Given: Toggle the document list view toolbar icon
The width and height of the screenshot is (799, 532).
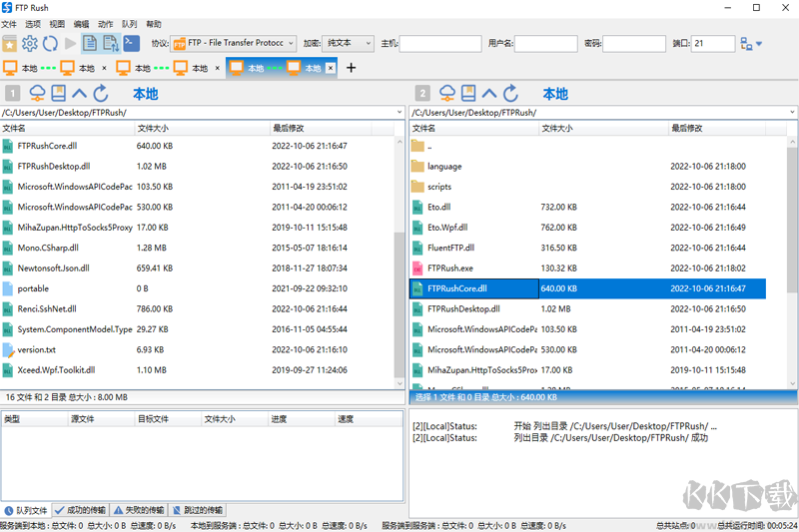Looking at the screenshot, I should click(x=90, y=44).
